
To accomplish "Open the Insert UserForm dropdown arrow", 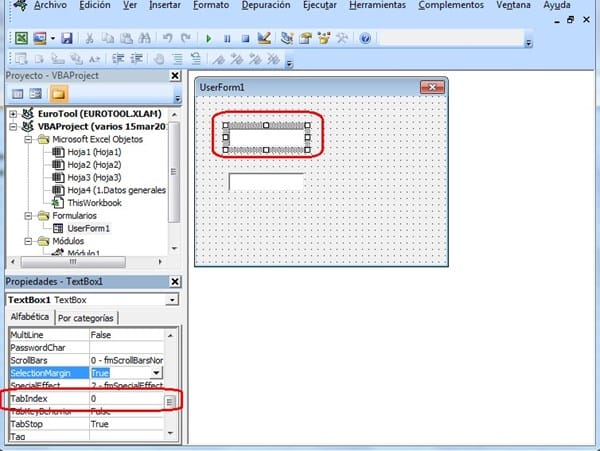I will [x=52, y=38].
